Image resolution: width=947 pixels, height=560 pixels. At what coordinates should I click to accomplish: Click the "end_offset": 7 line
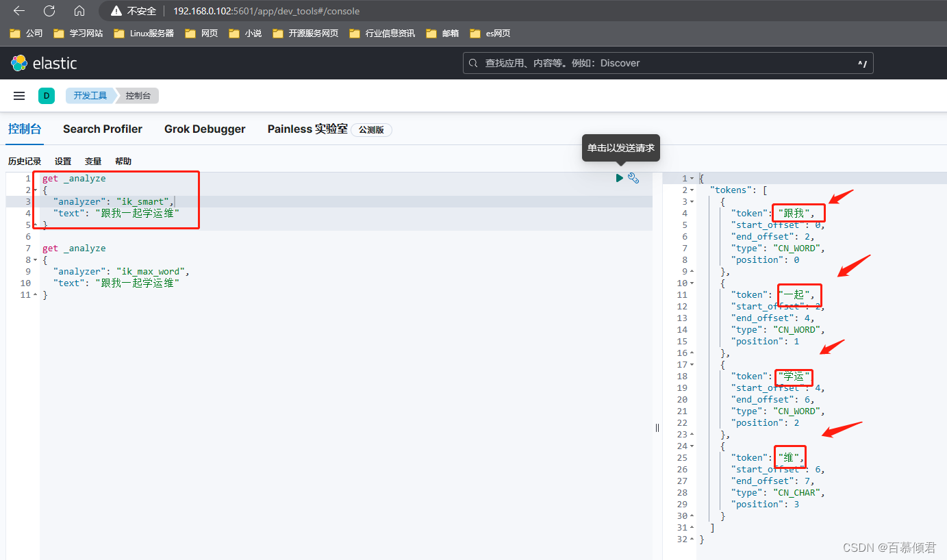click(772, 481)
